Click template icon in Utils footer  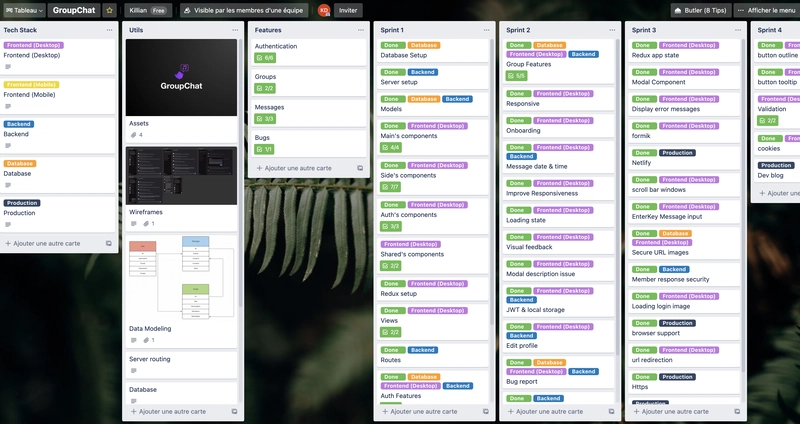coord(234,411)
